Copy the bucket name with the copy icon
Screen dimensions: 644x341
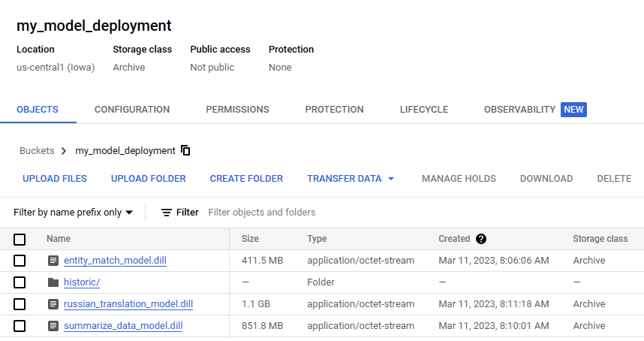click(186, 150)
